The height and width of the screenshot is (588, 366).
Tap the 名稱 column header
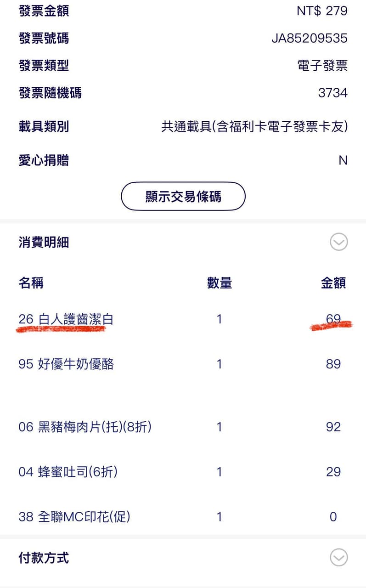coord(31,283)
